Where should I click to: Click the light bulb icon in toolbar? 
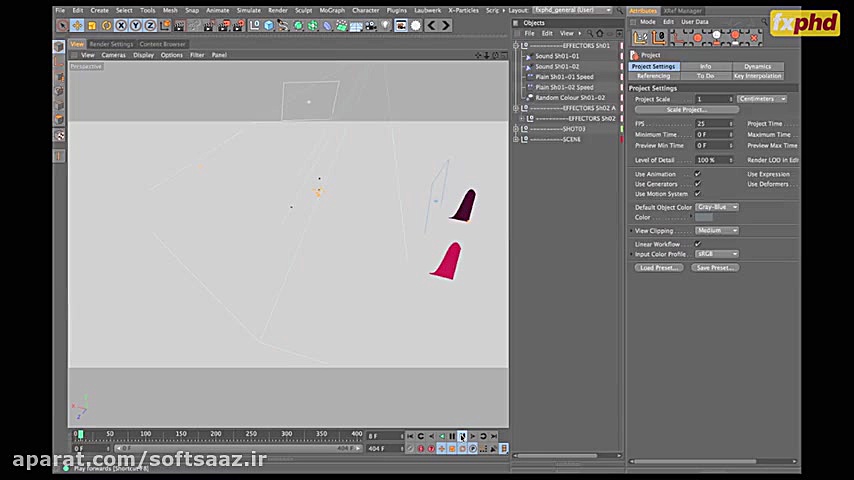pyautogui.click(x=386, y=25)
